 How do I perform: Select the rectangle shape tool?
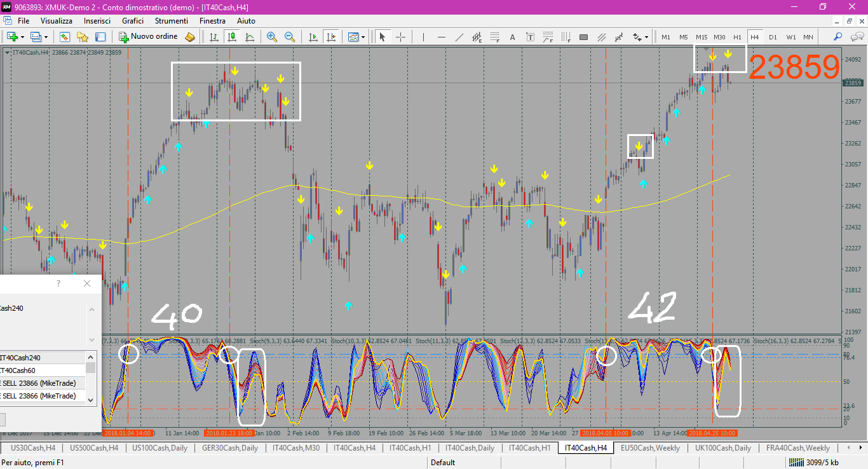click(584, 37)
